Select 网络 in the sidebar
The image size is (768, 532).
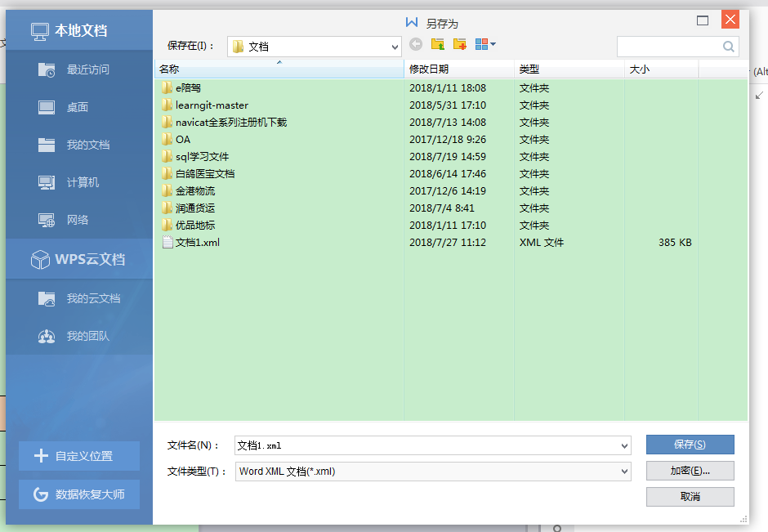point(79,220)
